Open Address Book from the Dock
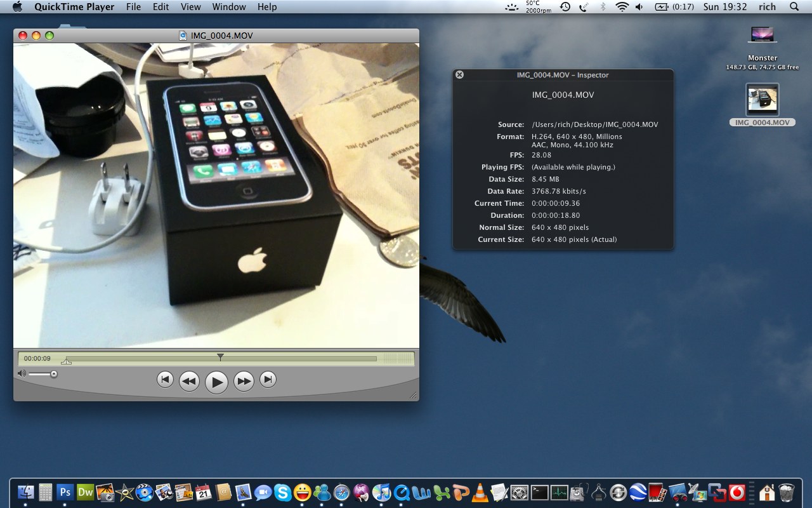Viewport: 812px width, 508px height. [x=223, y=492]
